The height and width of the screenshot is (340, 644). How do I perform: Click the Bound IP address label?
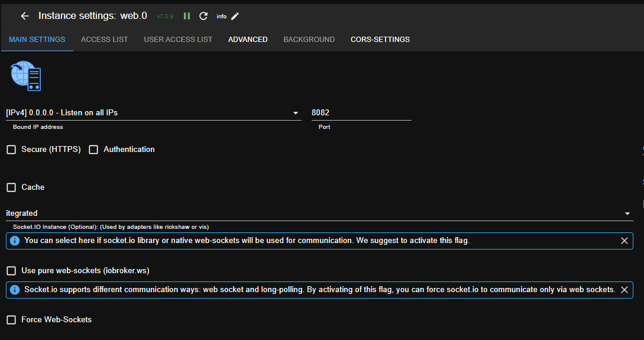38,127
